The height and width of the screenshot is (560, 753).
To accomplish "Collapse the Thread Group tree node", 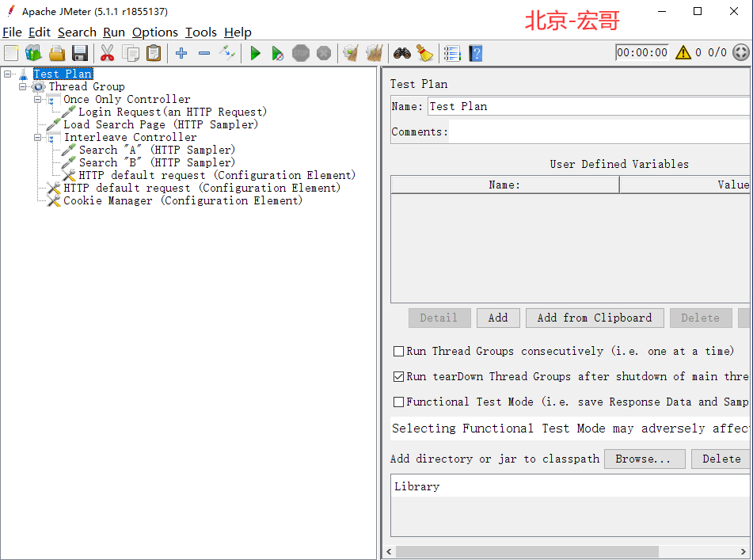I will click(x=22, y=86).
